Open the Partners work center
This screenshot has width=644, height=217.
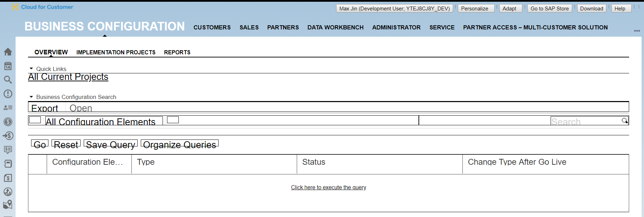[x=283, y=27]
